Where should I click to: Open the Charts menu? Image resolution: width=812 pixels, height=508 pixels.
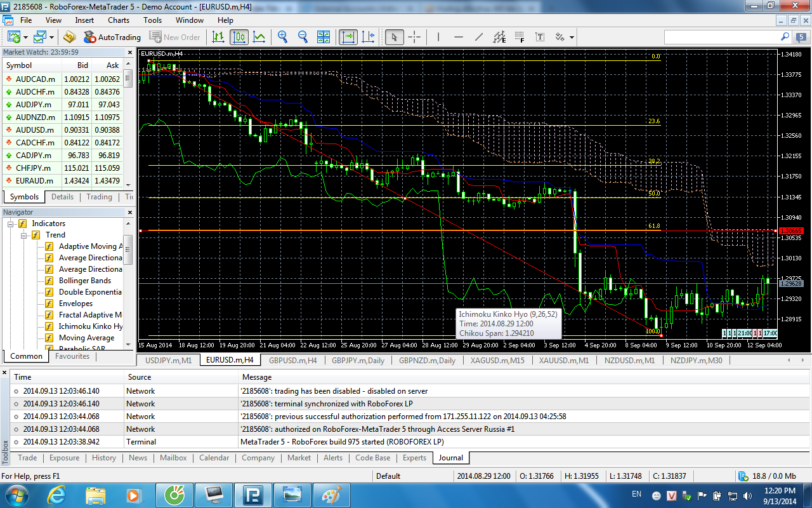pyautogui.click(x=119, y=20)
